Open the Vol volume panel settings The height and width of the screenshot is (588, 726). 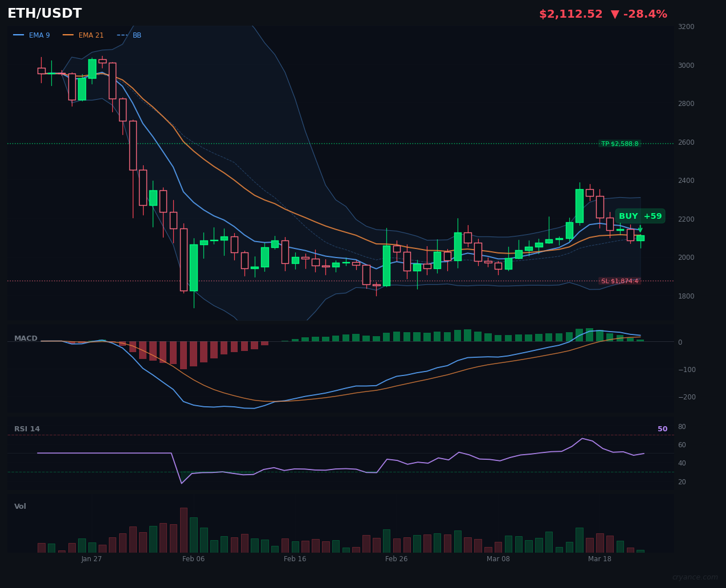pos(20,506)
